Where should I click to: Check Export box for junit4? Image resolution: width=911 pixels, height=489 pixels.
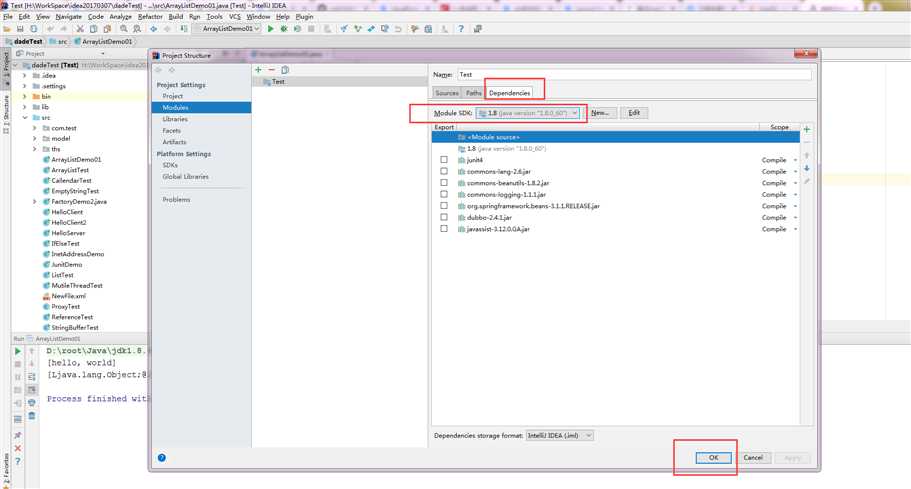click(x=444, y=160)
